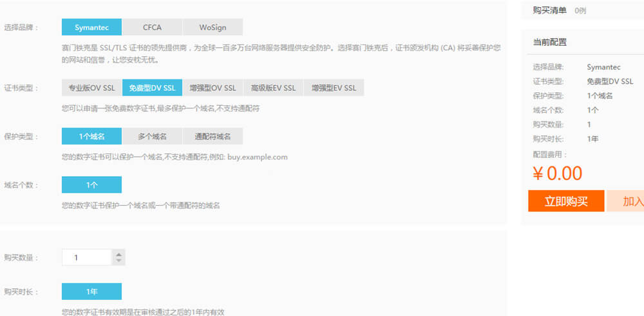The image size is (644, 316).
Task: Select 专业版OV SSL certificate type
Action: pyautogui.click(x=91, y=88)
